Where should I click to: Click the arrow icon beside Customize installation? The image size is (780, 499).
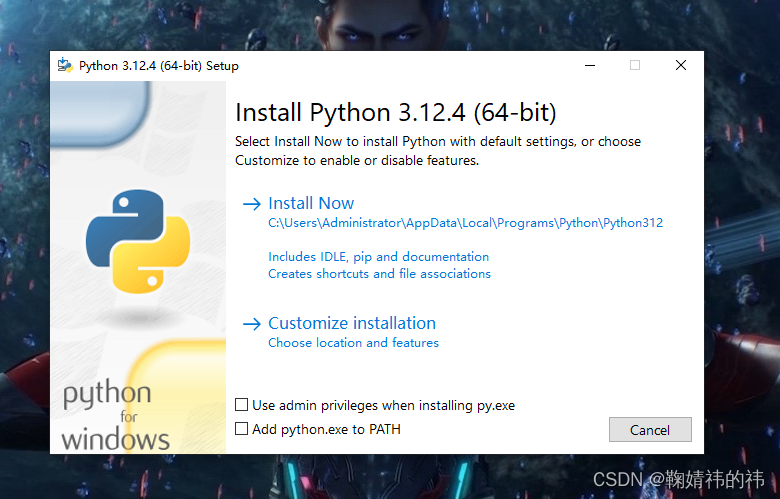pyautogui.click(x=252, y=324)
